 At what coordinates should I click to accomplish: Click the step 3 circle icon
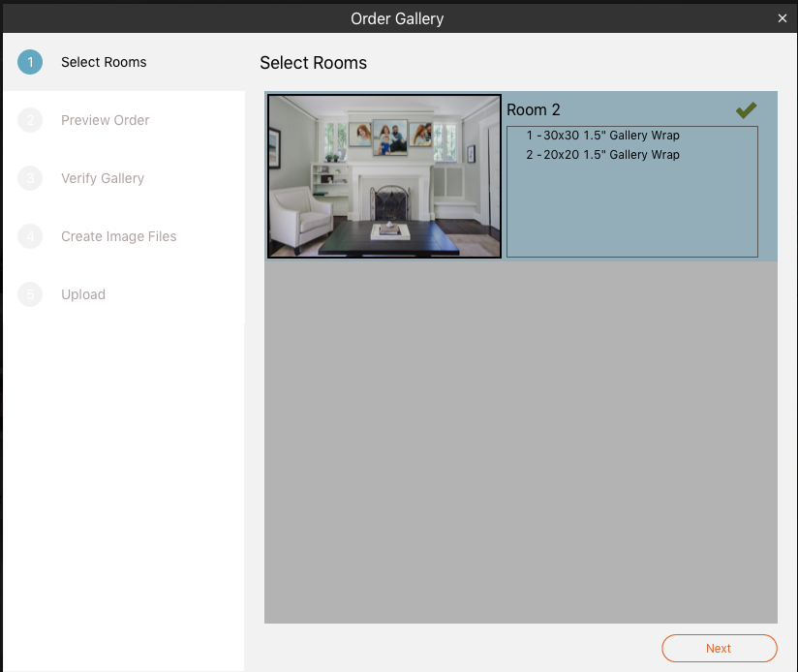(x=30, y=178)
